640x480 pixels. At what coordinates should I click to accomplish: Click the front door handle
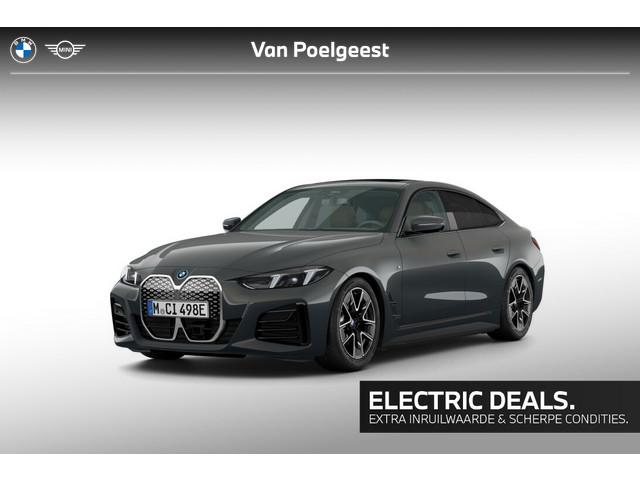click(453, 254)
